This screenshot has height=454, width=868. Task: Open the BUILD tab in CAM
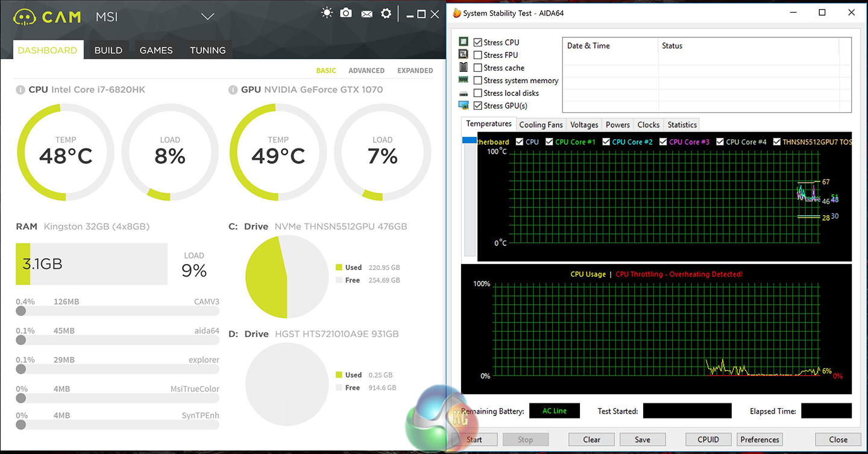click(108, 50)
